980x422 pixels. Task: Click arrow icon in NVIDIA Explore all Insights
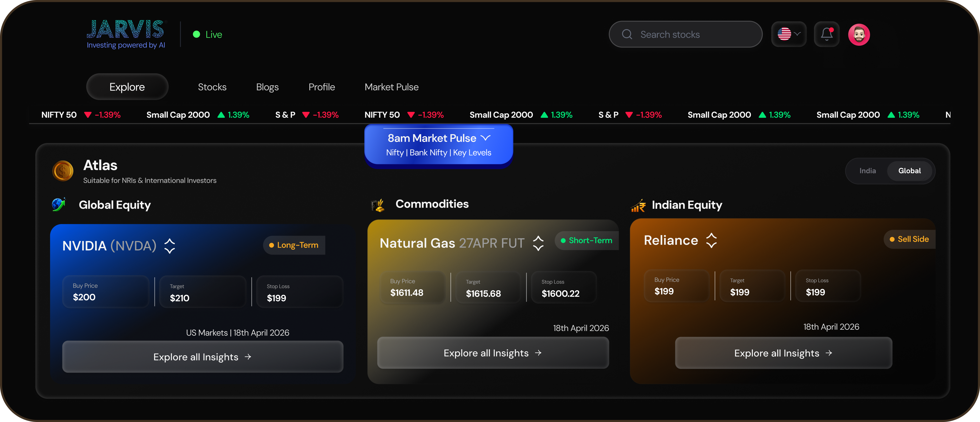coord(248,357)
